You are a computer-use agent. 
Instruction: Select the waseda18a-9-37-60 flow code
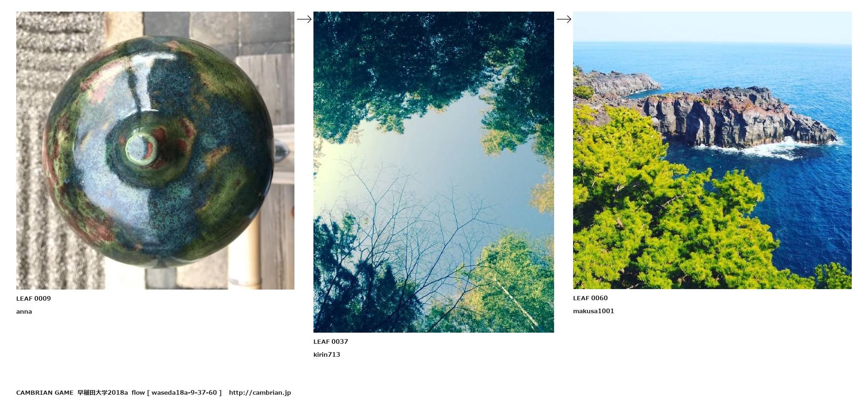[184, 392]
